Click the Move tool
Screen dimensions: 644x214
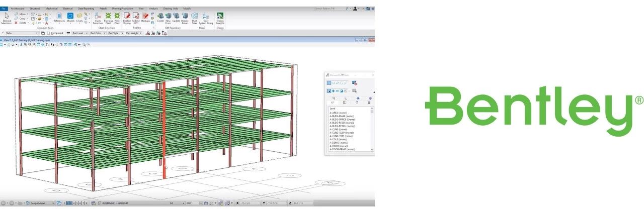[21, 14]
